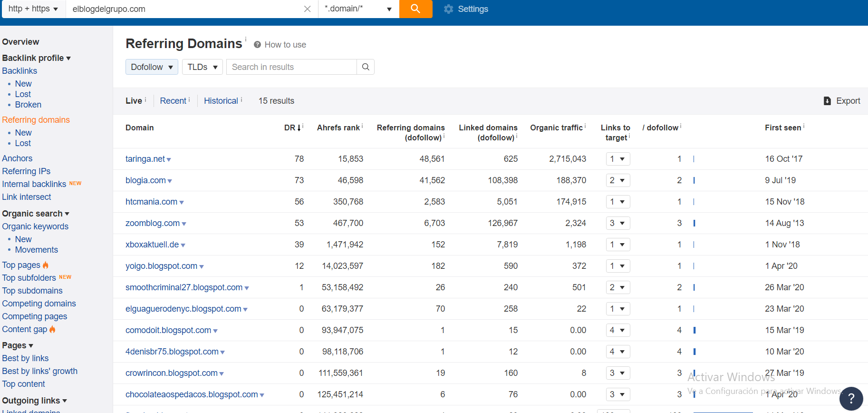
Task: Collapse the Backlink profile section
Action: coord(37,58)
